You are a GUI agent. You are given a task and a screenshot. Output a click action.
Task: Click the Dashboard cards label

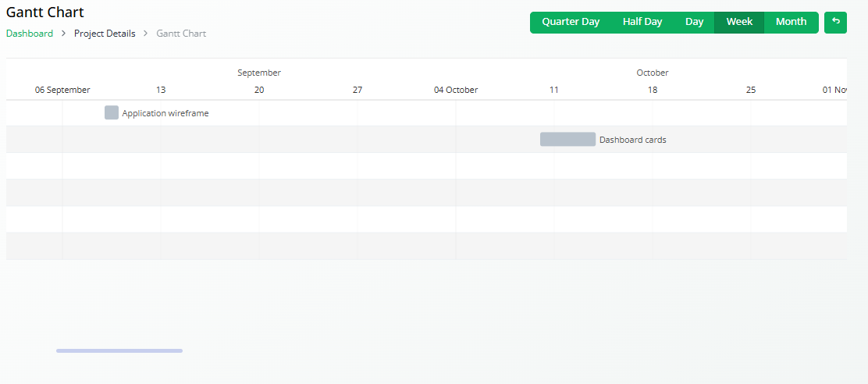tap(633, 140)
